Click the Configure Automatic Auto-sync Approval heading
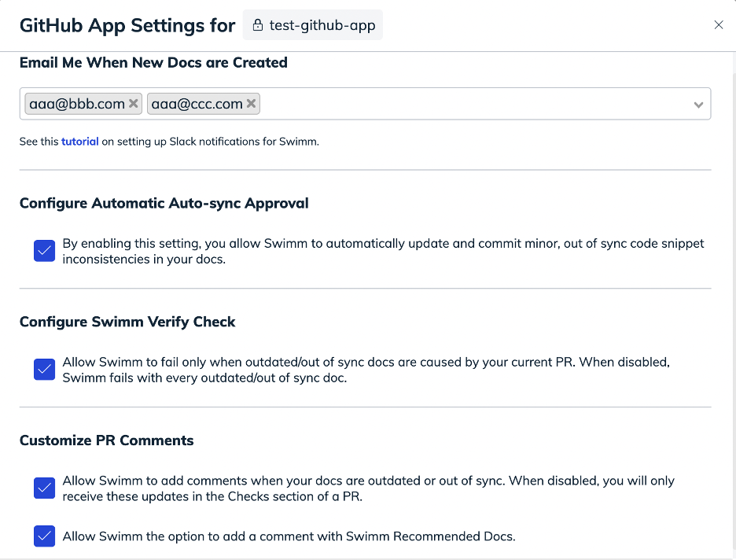Screen dimensions: 736x560 (x=164, y=203)
